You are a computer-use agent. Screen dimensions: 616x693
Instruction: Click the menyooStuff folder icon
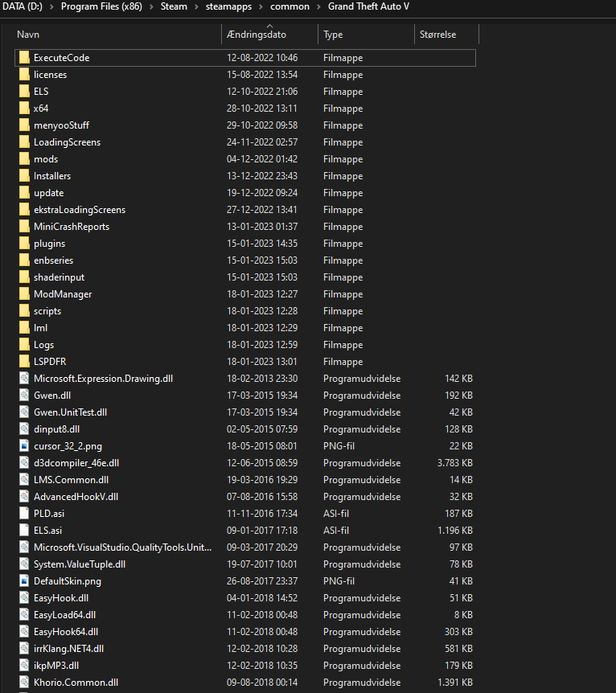pos(24,125)
